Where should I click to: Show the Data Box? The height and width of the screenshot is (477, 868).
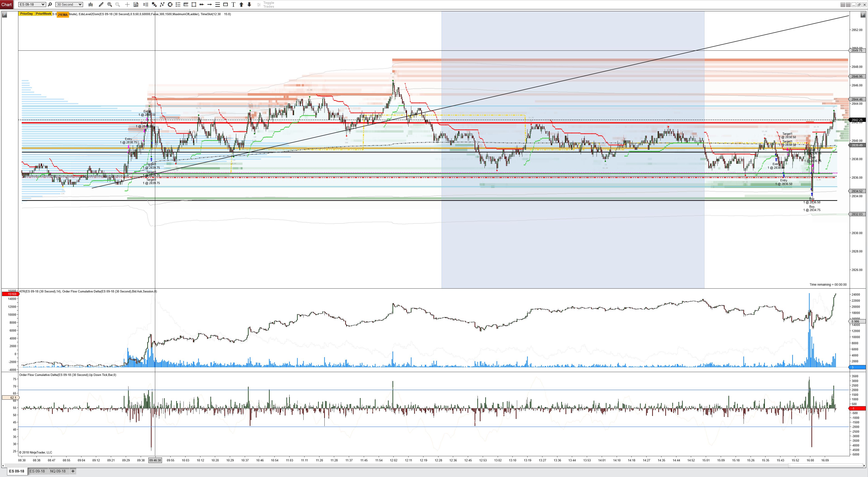point(136,4)
